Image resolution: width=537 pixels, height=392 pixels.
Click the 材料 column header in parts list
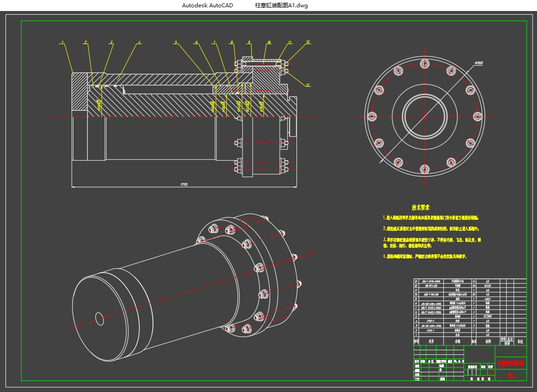(487, 342)
